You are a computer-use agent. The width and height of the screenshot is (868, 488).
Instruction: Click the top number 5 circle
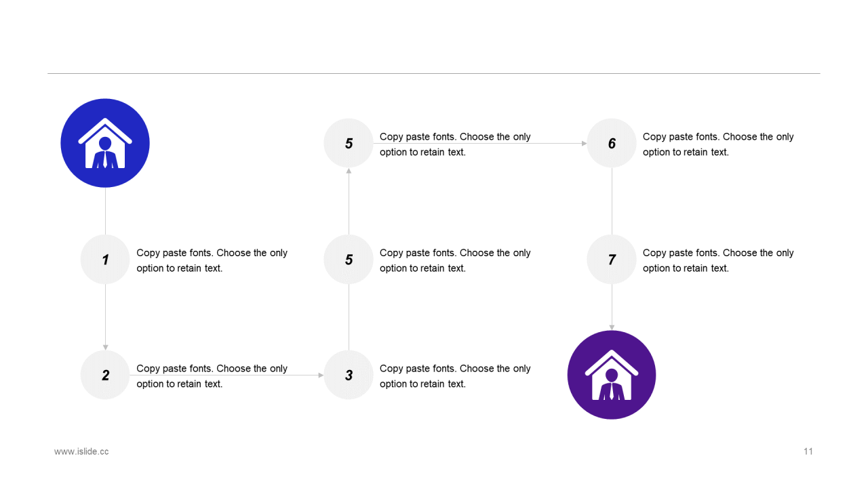[349, 143]
